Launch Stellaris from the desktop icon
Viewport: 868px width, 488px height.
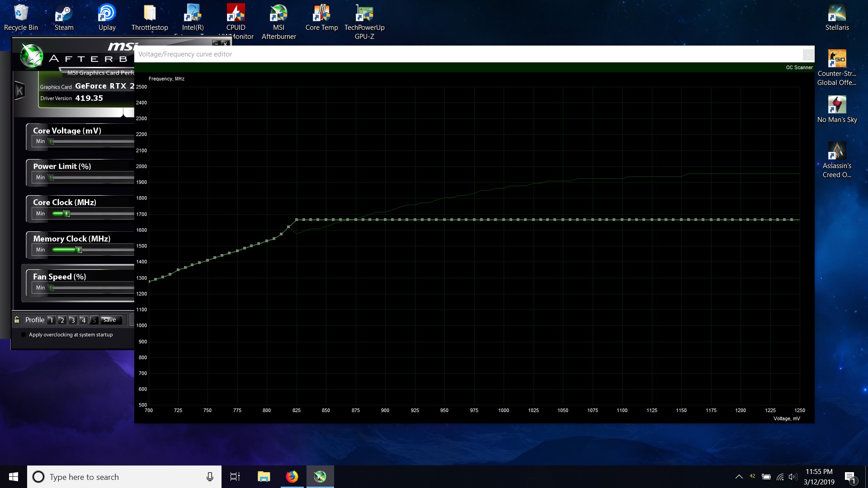pyautogui.click(x=837, y=18)
